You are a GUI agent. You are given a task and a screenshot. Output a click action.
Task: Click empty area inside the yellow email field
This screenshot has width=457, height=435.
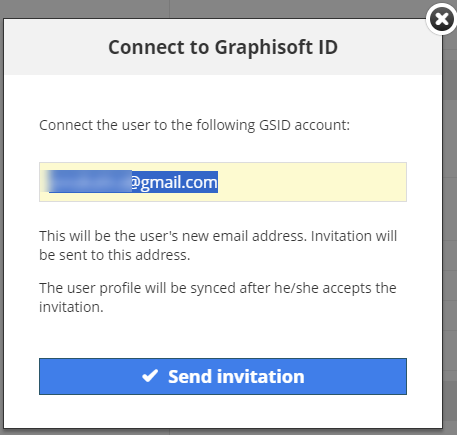pyautogui.click(x=312, y=182)
